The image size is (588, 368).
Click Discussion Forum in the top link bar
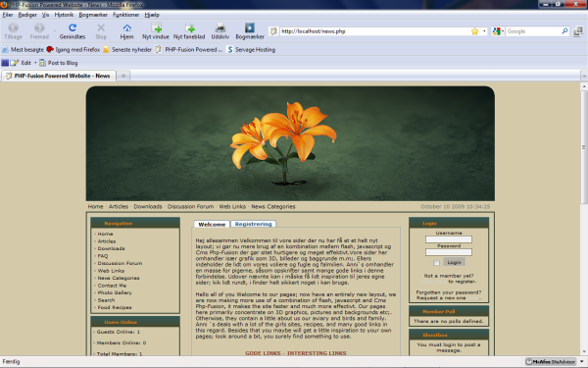(x=190, y=206)
